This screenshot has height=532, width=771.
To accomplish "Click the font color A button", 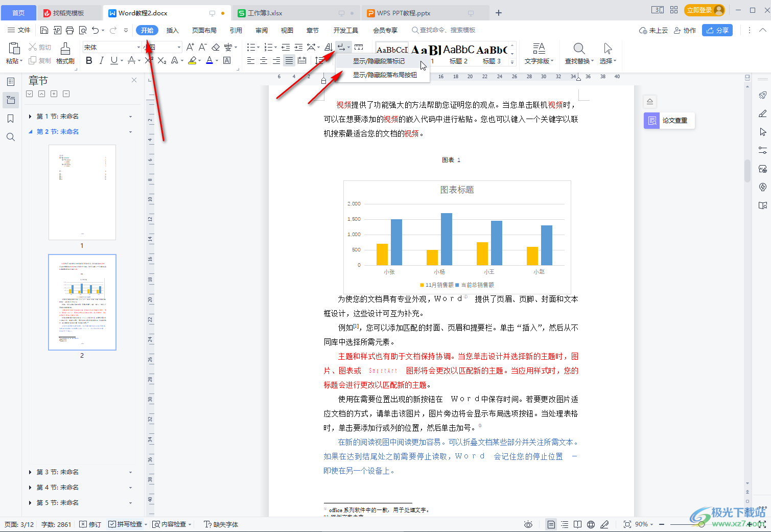I will pyautogui.click(x=209, y=60).
